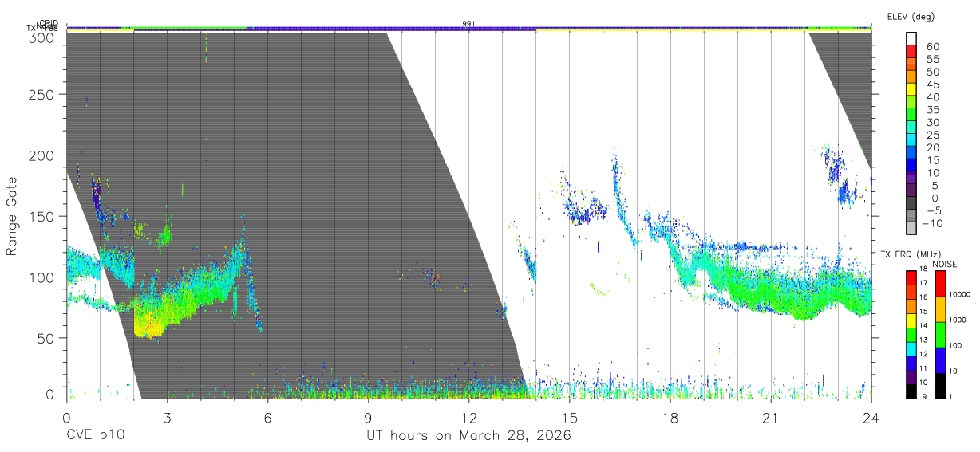Click the '12' hour tick on x-axis
The height and width of the screenshot is (452, 980).
click(468, 418)
